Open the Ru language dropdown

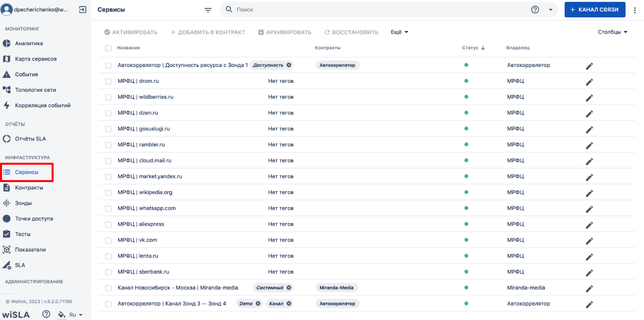(x=76, y=315)
